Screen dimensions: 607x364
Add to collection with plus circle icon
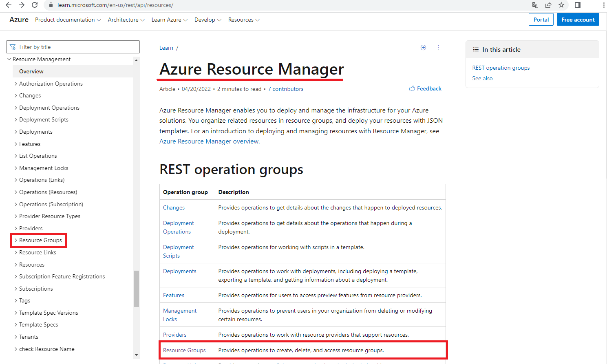(x=424, y=48)
